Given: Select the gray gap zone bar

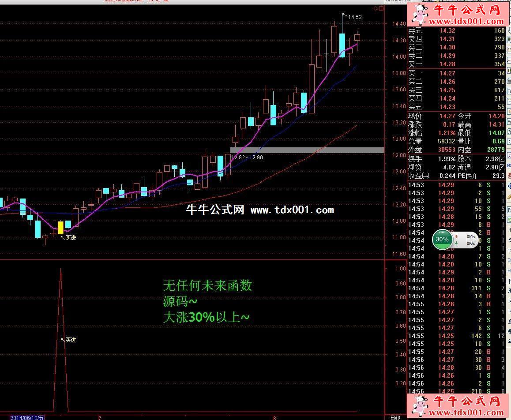Looking at the screenshot, I should (x=307, y=150).
